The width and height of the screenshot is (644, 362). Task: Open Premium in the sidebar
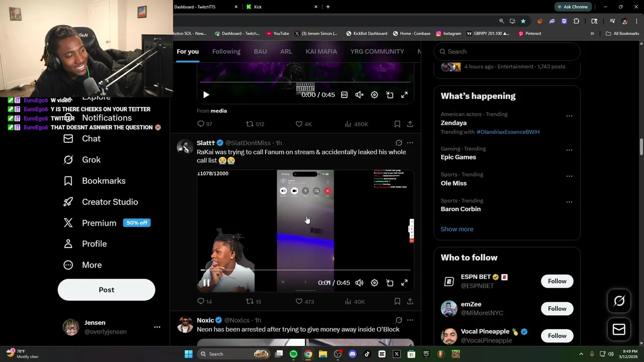(x=107, y=223)
